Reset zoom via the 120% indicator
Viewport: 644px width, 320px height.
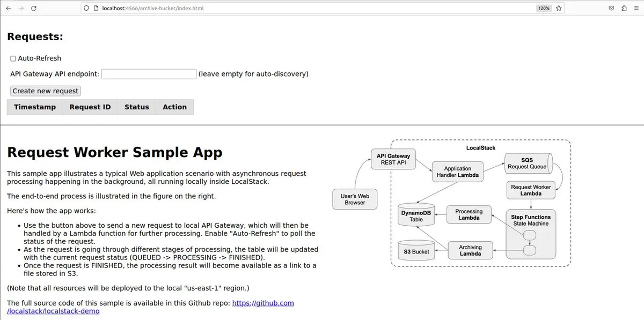pyautogui.click(x=543, y=8)
